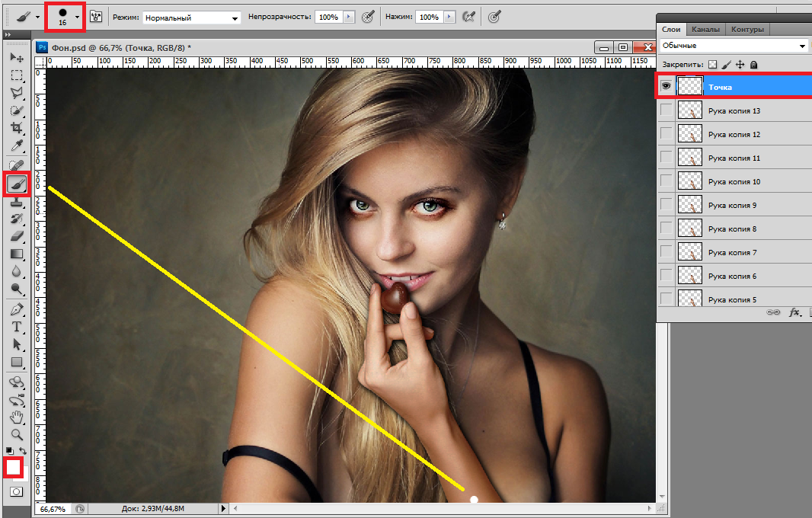Open the Режим blending mode dropdown
Image resolution: width=812 pixels, height=518 pixels.
point(192,18)
